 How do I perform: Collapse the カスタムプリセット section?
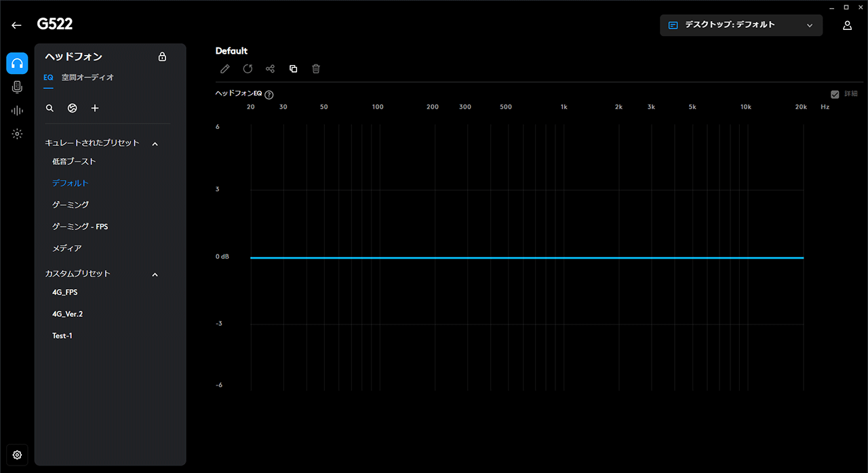(155, 274)
